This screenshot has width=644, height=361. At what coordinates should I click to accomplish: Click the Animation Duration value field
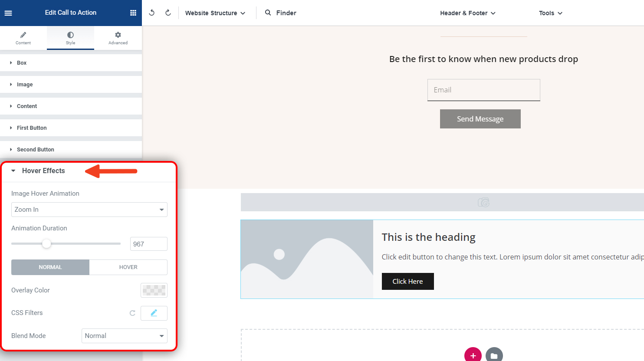coord(149,244)
